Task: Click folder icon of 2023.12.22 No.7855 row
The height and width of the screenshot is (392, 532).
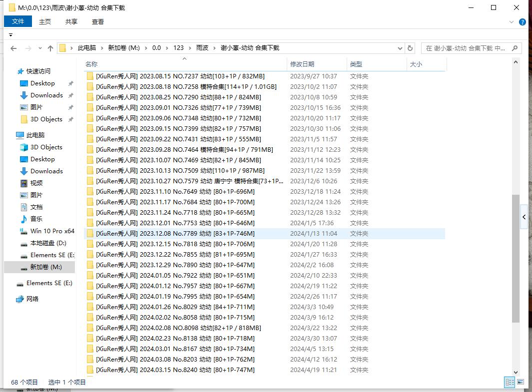Action: 90,255
